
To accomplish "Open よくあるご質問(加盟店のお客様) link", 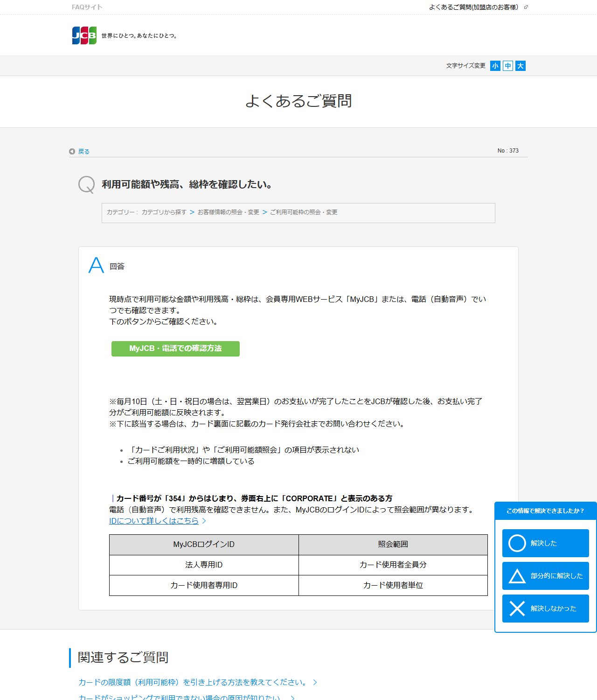I will [x=473, y=7].
